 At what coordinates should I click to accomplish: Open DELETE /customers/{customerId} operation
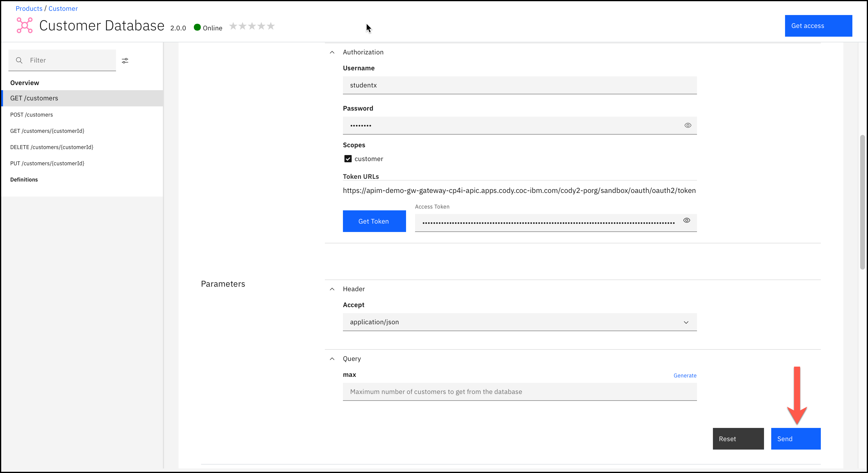click(52, 147)
